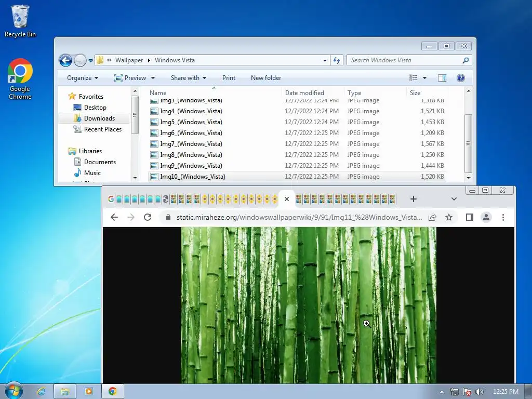Viewport: 532px width, 399px height.
Task: Refresh the Windows Vista folder view
Action: click(337, 60)
